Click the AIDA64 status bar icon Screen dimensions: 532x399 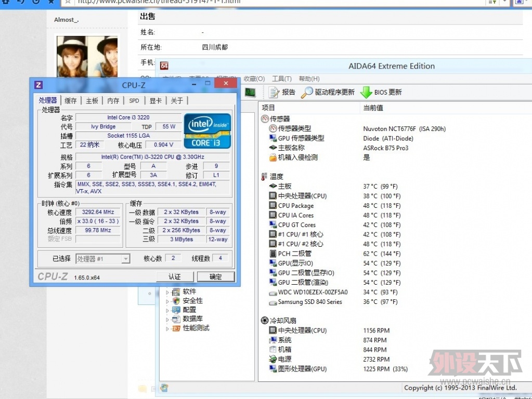[164, 388]
